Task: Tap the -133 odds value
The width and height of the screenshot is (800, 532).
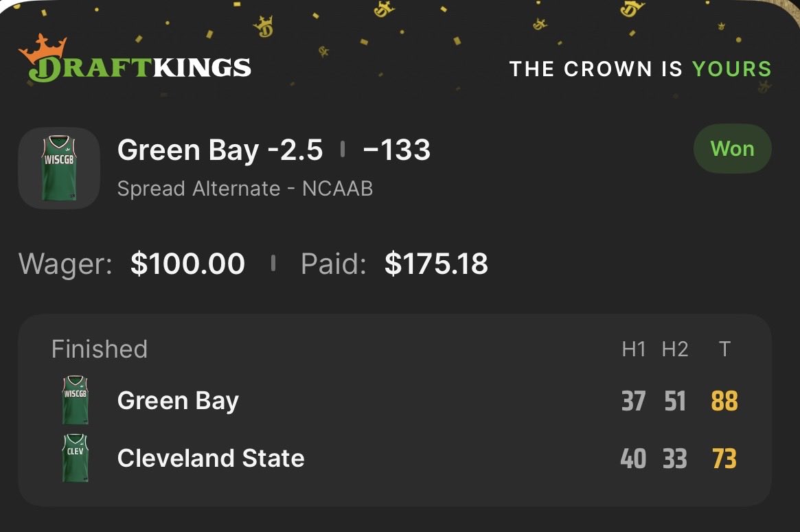Action: (x=396, y=150)
